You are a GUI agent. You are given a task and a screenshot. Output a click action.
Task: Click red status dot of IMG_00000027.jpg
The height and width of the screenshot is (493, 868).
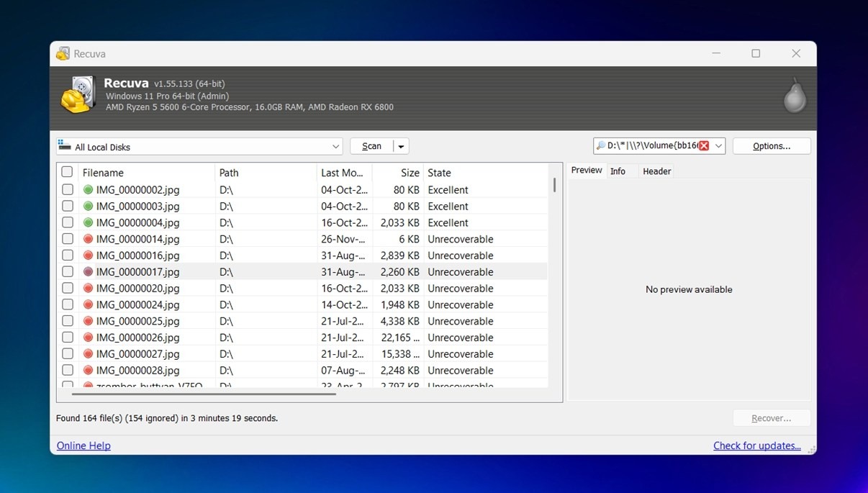click(x=88, y=354)
